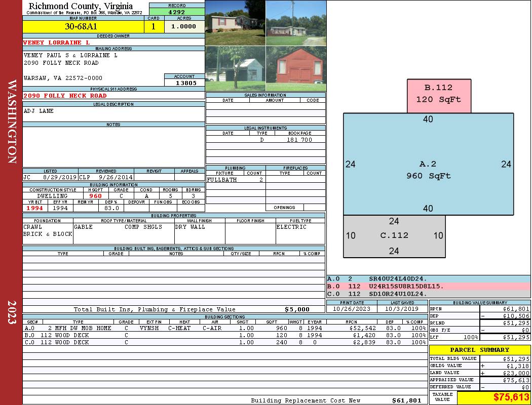The image size is (532, 405).
Task: Click the legal instrument book page 181 700
Action: [x=299, y=140]
